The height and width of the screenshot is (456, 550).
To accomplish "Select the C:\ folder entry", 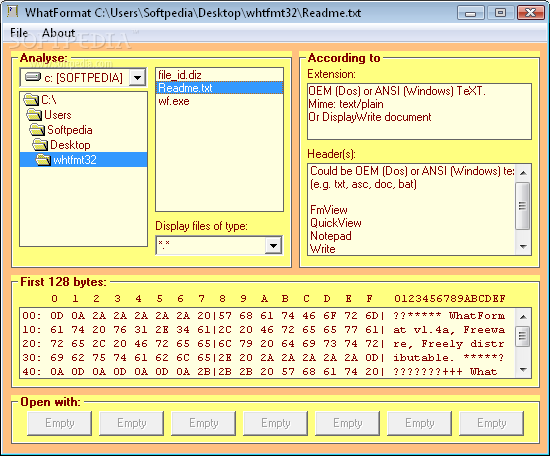I will pyautogui.click(x=83, y=100).
